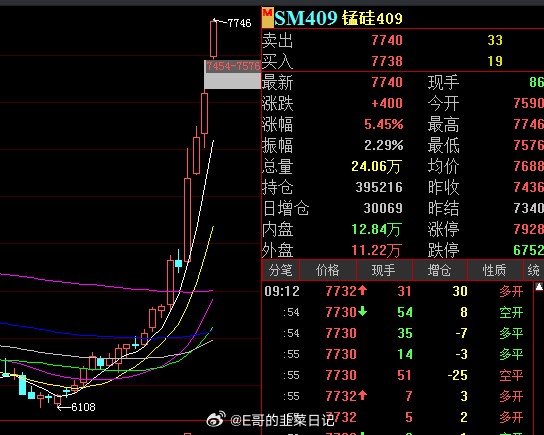Click the 6108 low price marker on chart

click(x=83, y=407)
